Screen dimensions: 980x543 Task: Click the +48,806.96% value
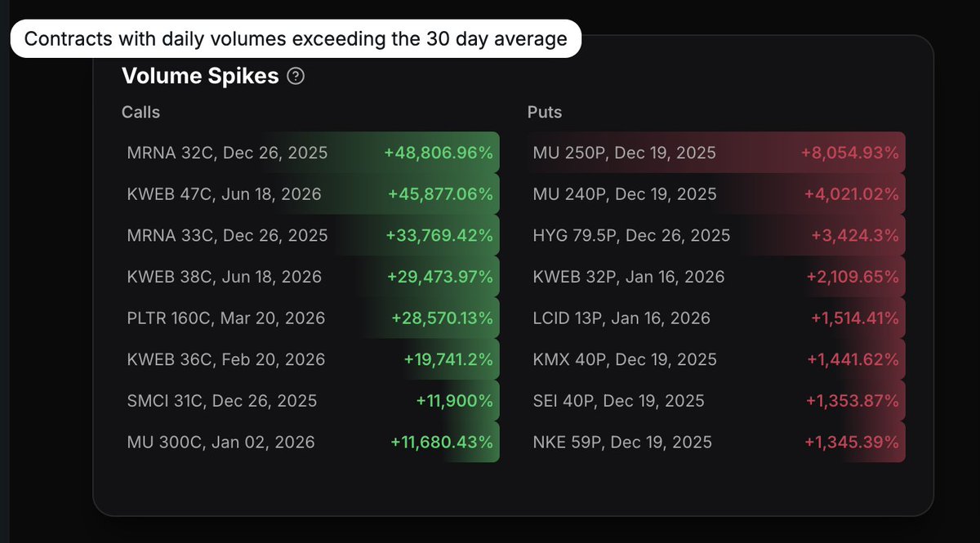tap(439, 153)
